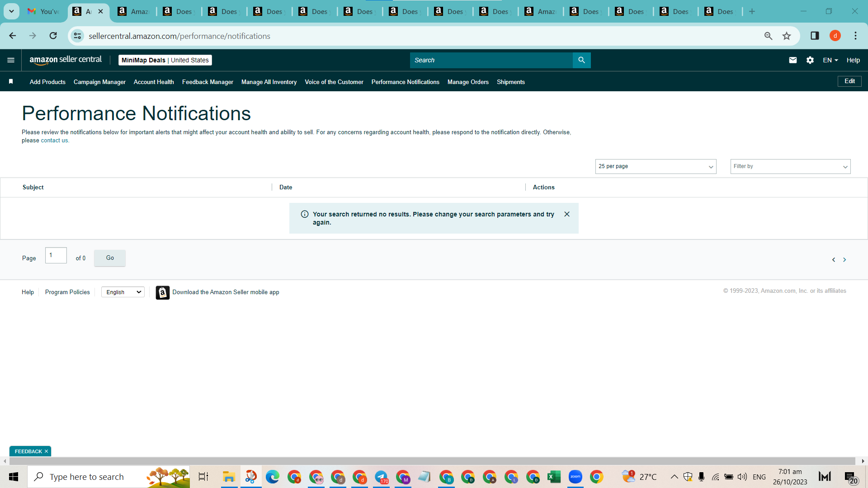
Task: Click the Edit favorites button
Action: point(849,81)
